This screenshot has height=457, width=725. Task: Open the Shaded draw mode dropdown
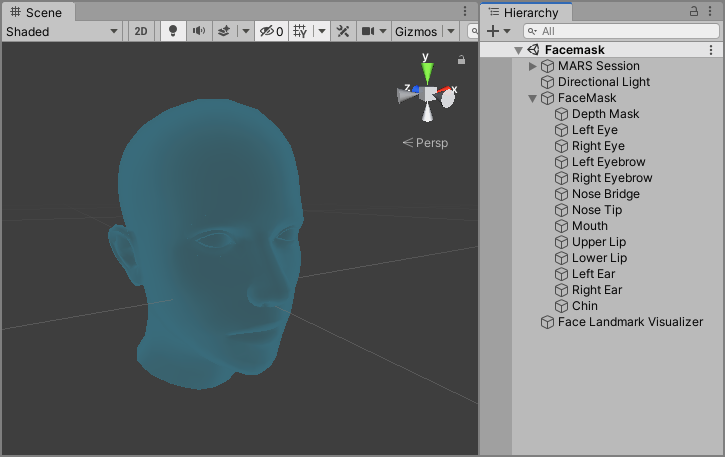62,31
